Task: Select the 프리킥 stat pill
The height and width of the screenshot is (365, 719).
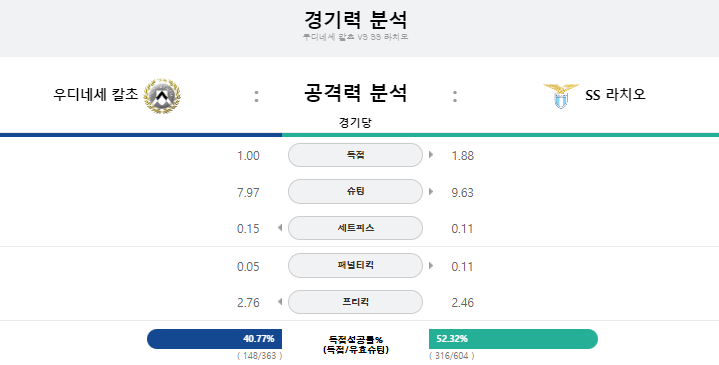Action: [x=355, y=302]
